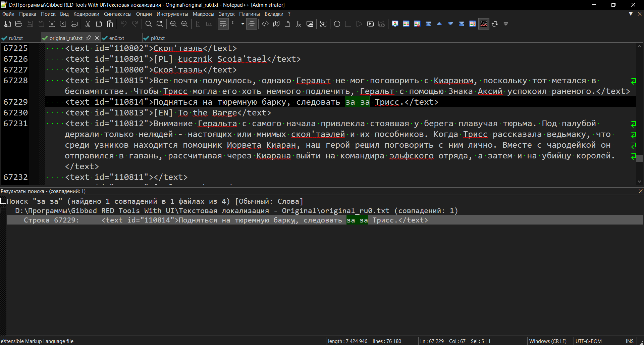Open Find dialog via magnifier icon
Screen dimensions: 644x345
pyautogui.click(x=149, y=24)
